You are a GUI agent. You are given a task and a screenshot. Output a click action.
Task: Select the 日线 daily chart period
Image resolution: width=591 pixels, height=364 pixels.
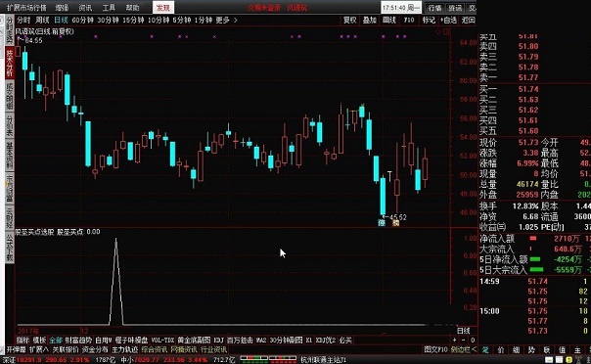point(61,20)
